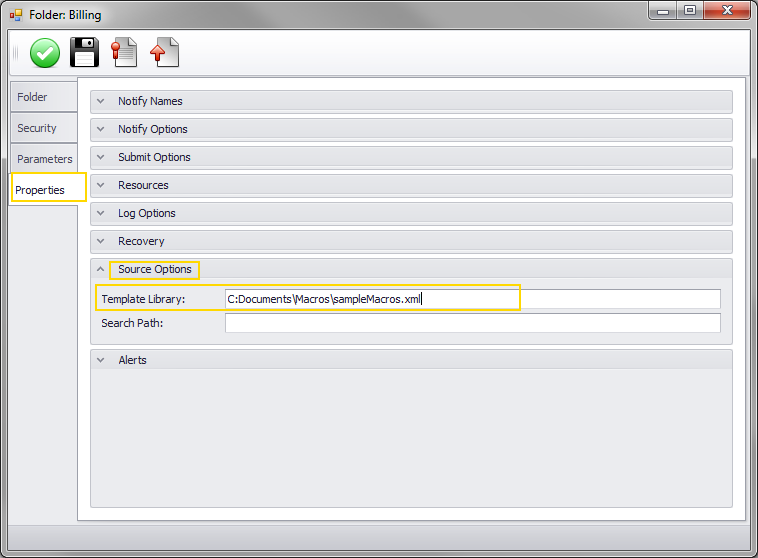Image resolution: width=758 pixels, height=558 pixels.
Task: Expand the Resources section
Action: (x=411, y=186)
